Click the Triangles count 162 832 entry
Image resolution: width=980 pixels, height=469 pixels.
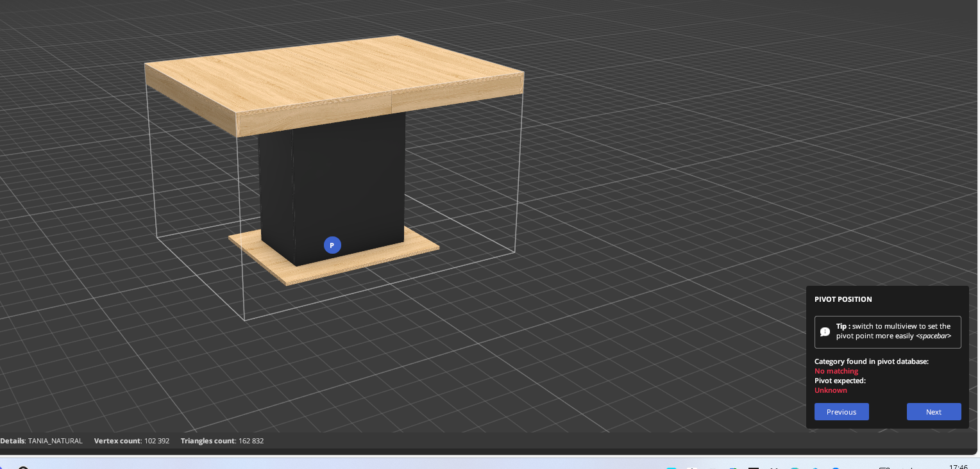pos(222,441)
